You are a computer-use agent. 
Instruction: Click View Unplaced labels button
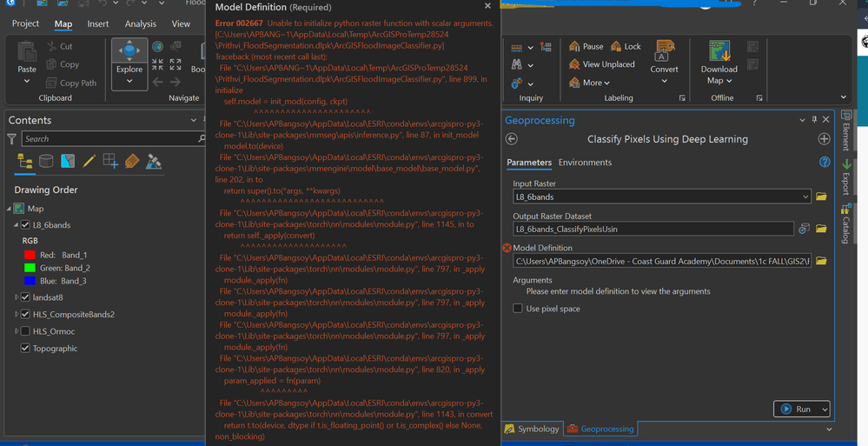602,64
